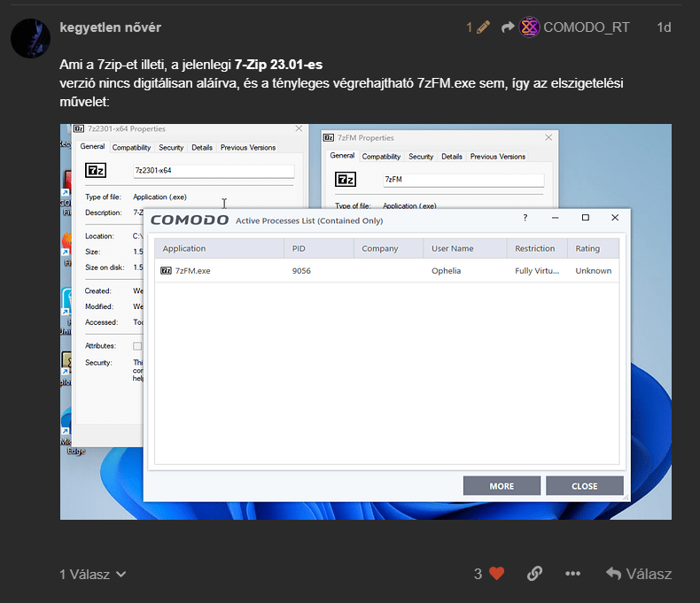Select Previous Versions tab in 7zFM Properties
Image resolution: width=700 pixels, height=603 pixels.
coord(498,157)
